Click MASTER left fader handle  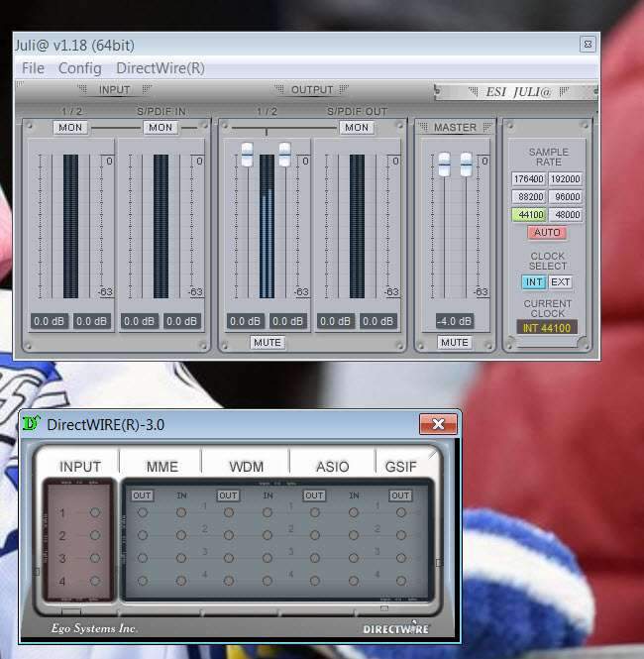click(x=444, y=165)
